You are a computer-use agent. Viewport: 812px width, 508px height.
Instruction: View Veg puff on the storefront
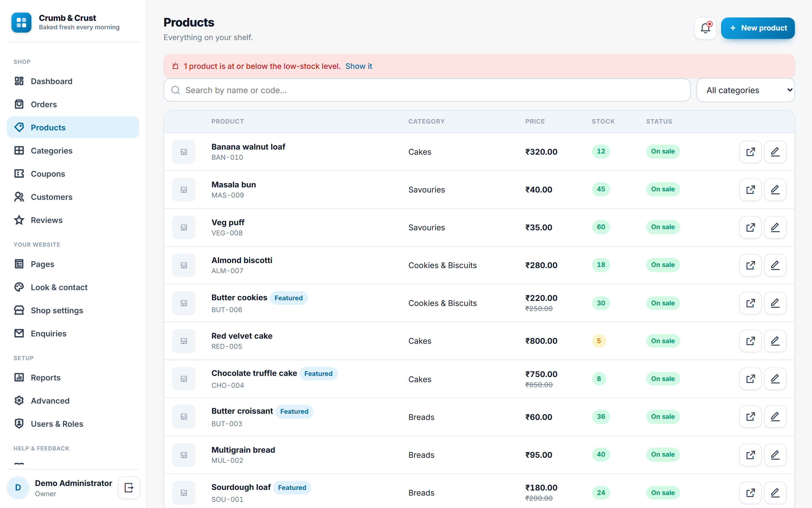click(750, 227)
